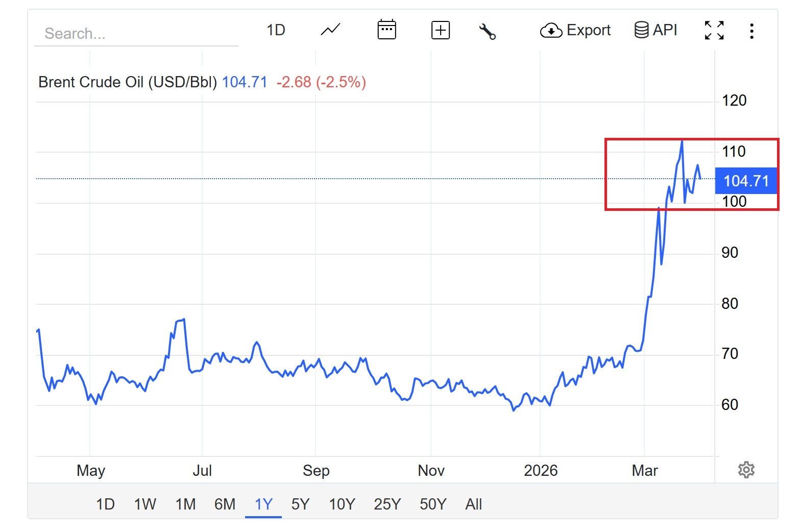Viewport: 801px width, 532px height.
Task: Click the plus box compare icon
Action: [440, 30]
